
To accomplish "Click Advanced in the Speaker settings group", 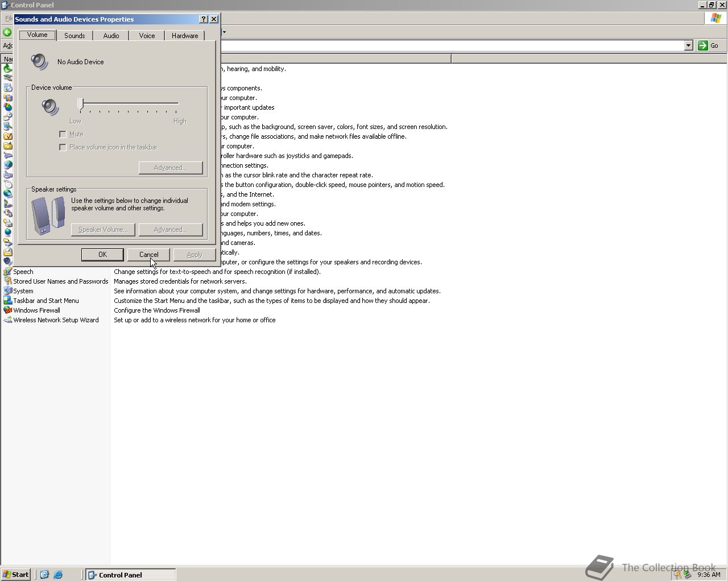I will (x=171, y=230).
